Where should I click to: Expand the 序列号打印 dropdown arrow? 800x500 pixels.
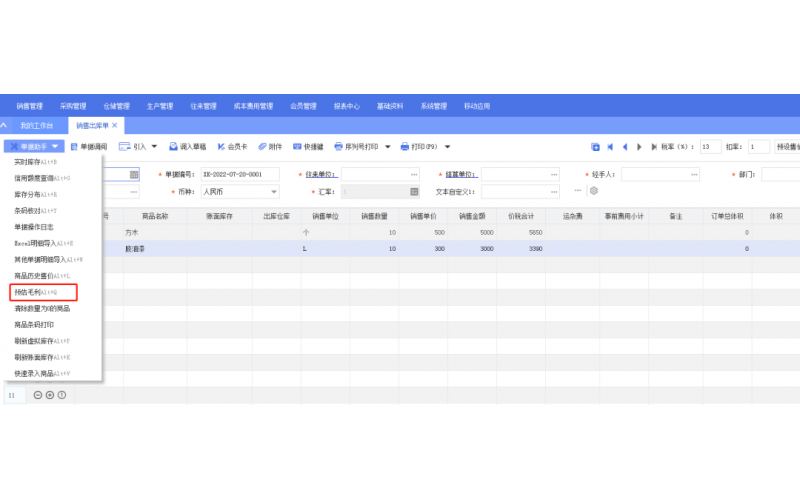388,147
